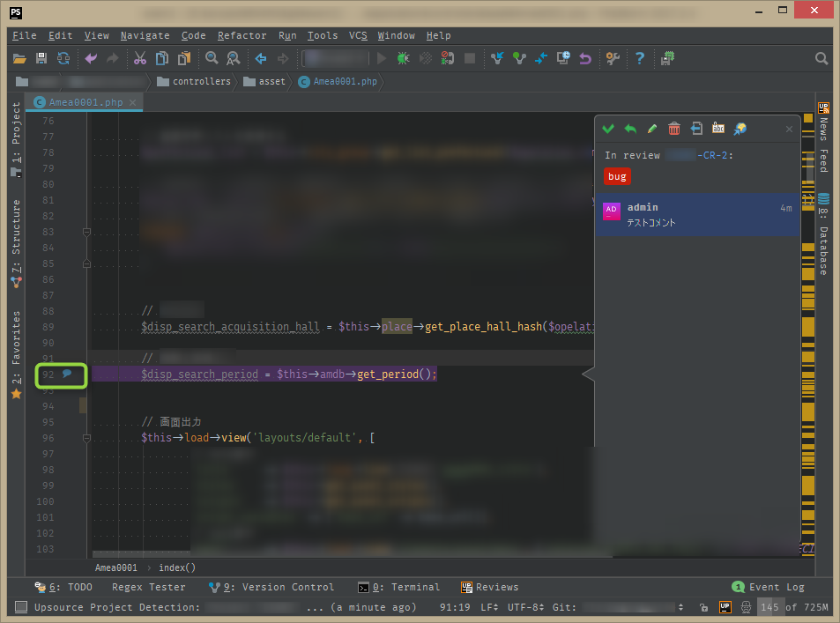This screenshot has width=840, height=623.
Task: Click the Cut scissors icon
Action: point(140,58)
